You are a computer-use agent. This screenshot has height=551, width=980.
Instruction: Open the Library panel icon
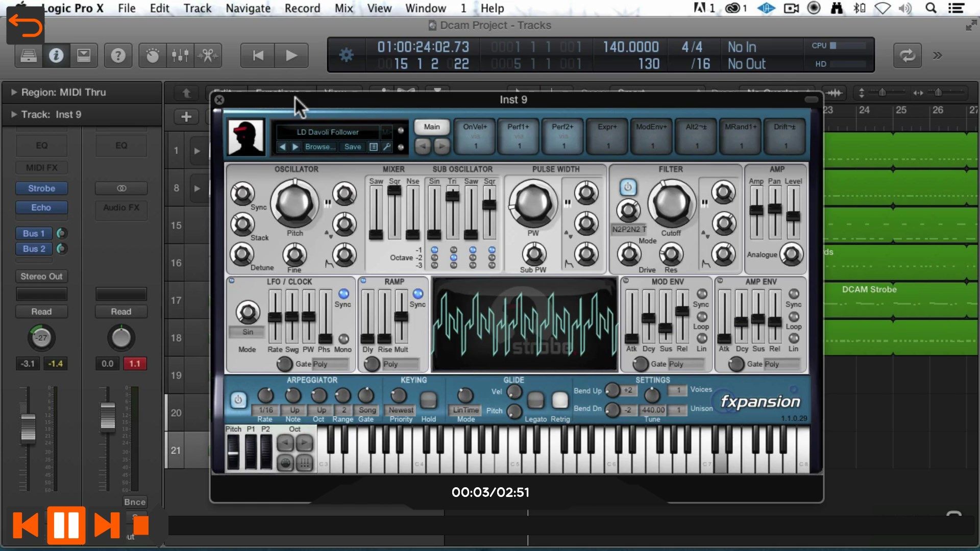point(29,55)
